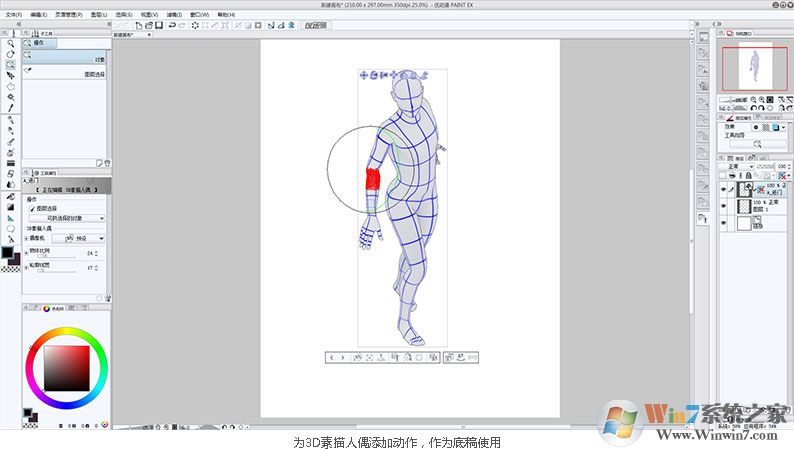The width and height of the screenshot is (794, 449).
Task: Hide the 3D figure layer A_进门
Action: 723,189
